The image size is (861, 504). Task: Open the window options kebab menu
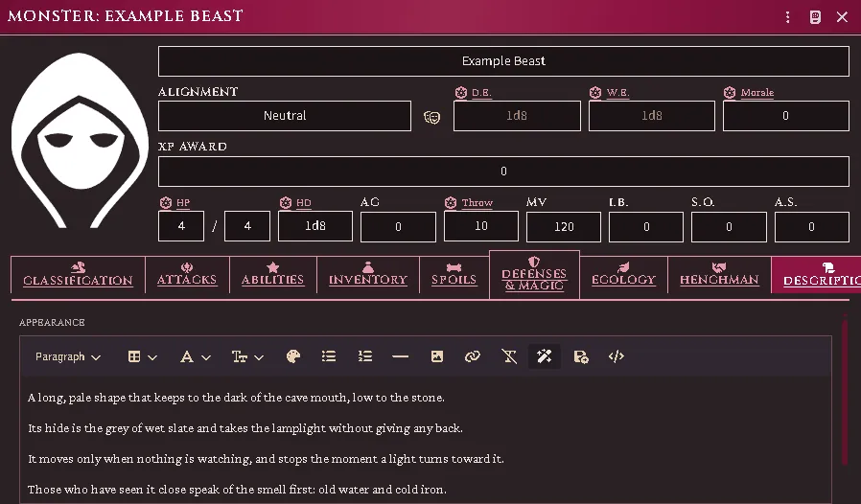point(787,17)
